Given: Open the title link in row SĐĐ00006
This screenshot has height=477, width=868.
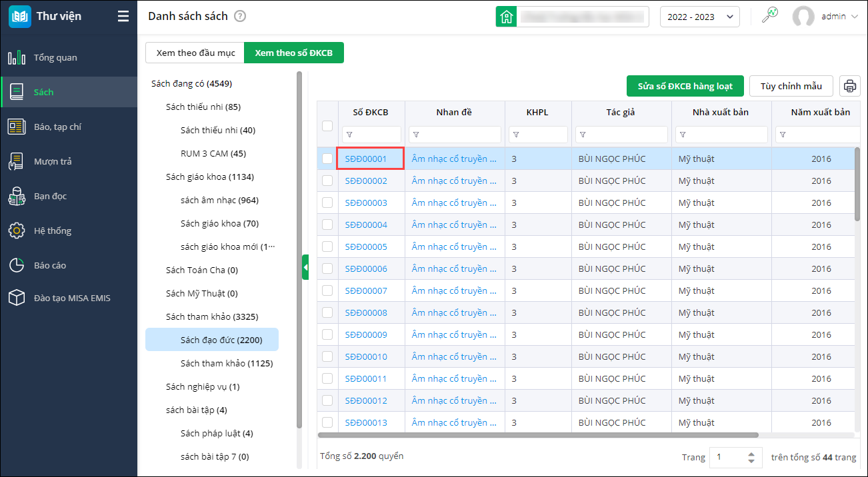Looking at the screenshot, I should (x=454, y=268).
